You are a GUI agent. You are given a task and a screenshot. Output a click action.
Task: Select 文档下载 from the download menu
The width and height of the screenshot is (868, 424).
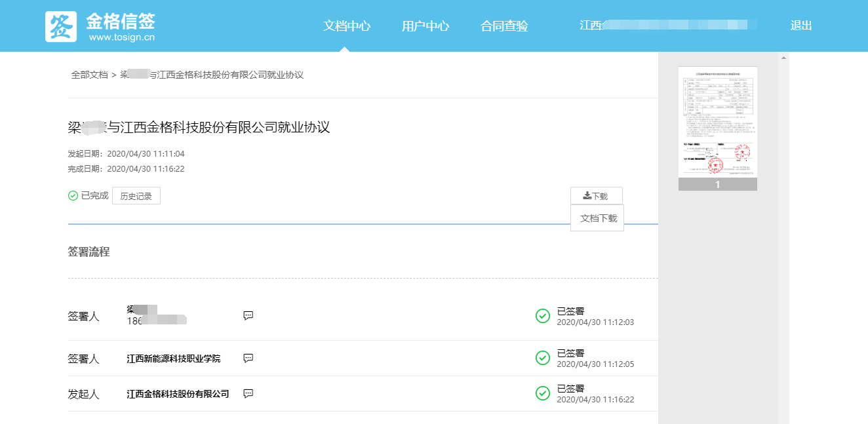click(x=598, y=218)
